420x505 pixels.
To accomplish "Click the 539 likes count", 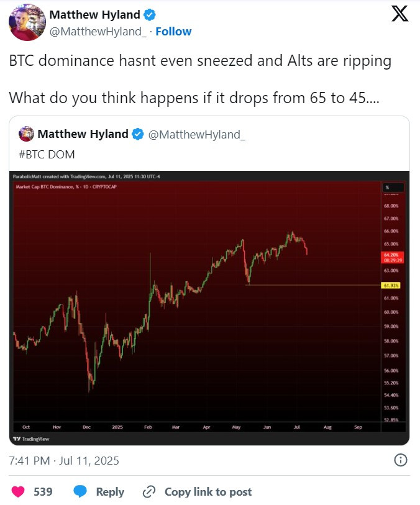I will click(43, 491).
